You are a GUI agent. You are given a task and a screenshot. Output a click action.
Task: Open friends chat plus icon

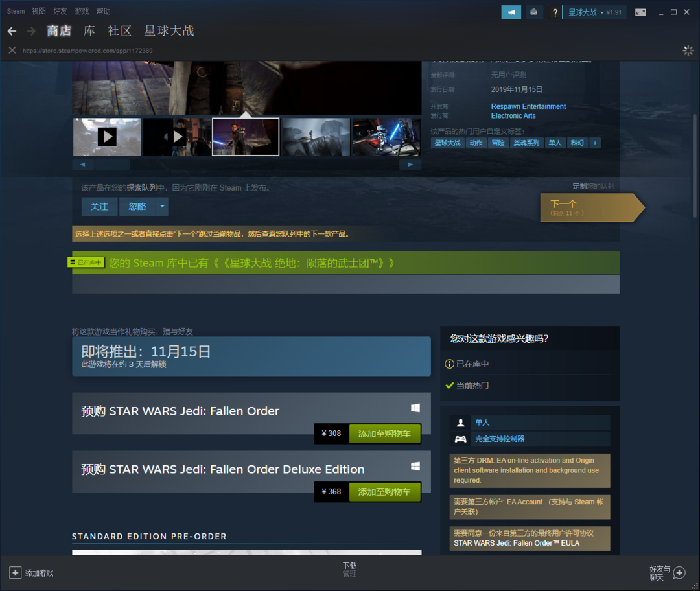pyautogui.click(x=679, y=573)
